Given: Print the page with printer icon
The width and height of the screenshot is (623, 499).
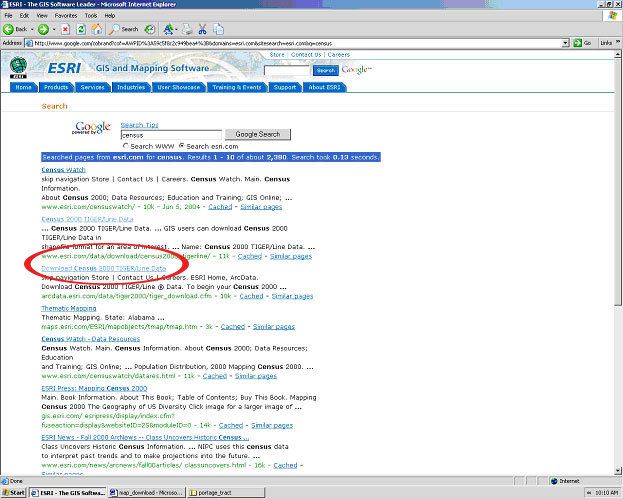Looking at the screenshot, I should [187, 29].
